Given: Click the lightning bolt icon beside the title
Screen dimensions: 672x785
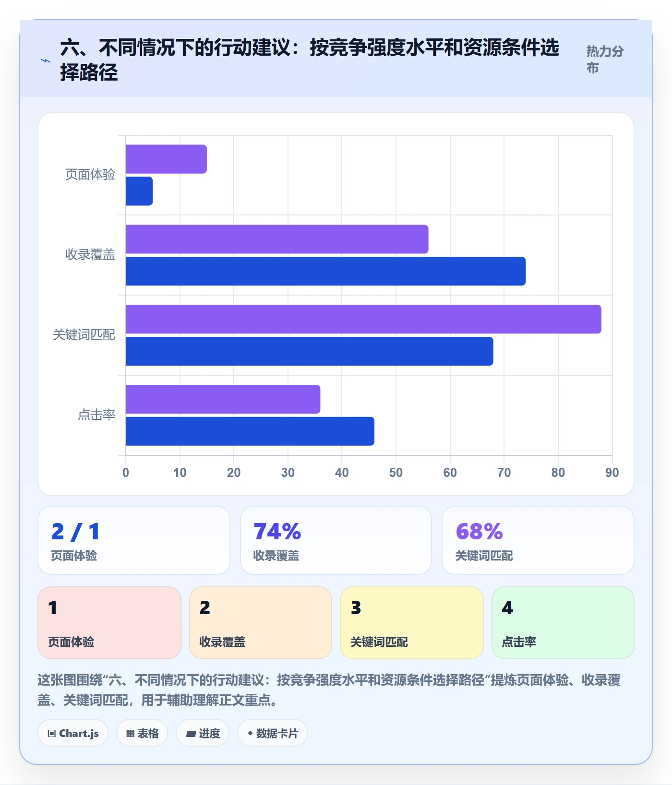Looking at the screenshot, I should [46, 60].
